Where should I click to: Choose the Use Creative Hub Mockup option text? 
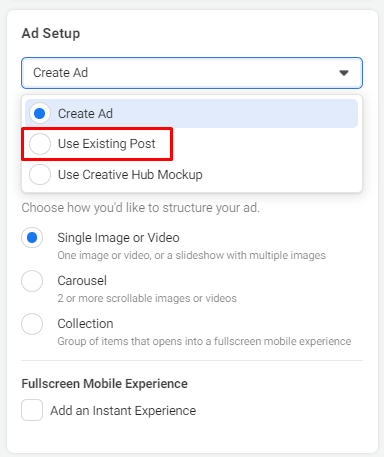[130, 175]
